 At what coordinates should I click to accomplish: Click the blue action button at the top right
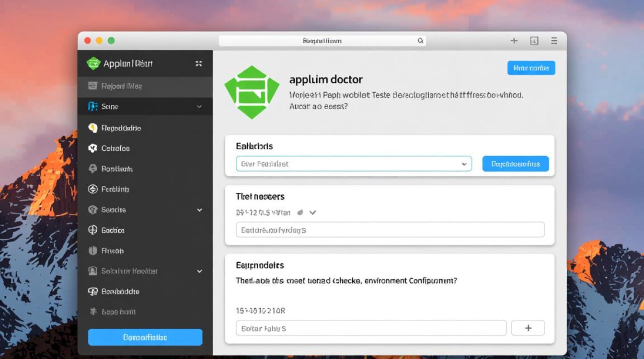pos(531,67)
